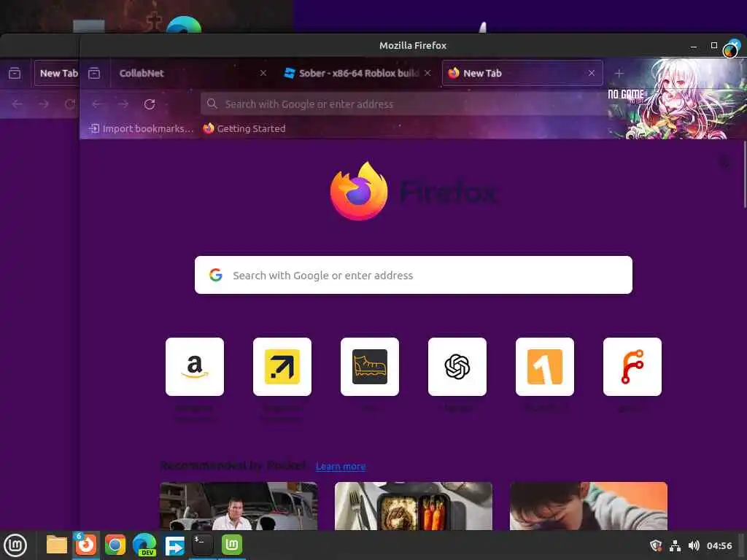Open the boot icon shortcut tile

(x=370, y=367)
